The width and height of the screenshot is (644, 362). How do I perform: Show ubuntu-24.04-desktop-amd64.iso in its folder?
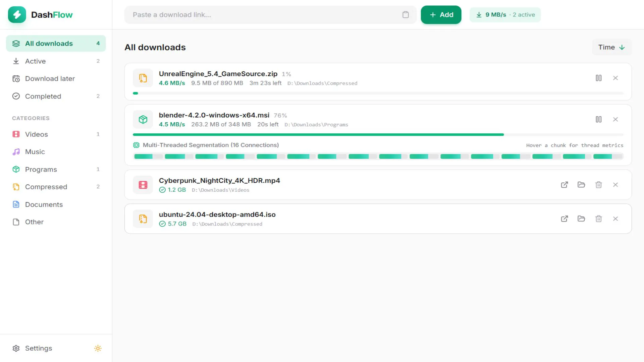(x=581, y=219)
